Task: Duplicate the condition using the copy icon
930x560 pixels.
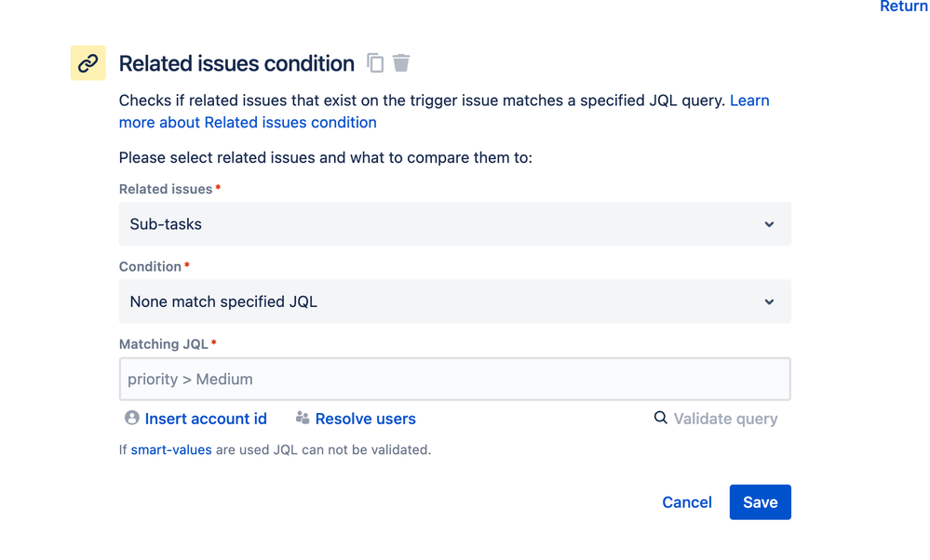Action: pos(375,63)
